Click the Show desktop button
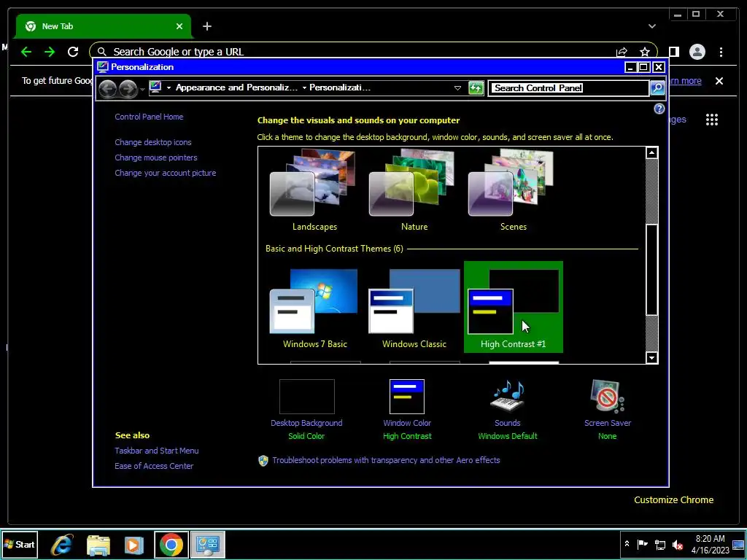Viewport: 747px width, 560px height. [739, 544]
